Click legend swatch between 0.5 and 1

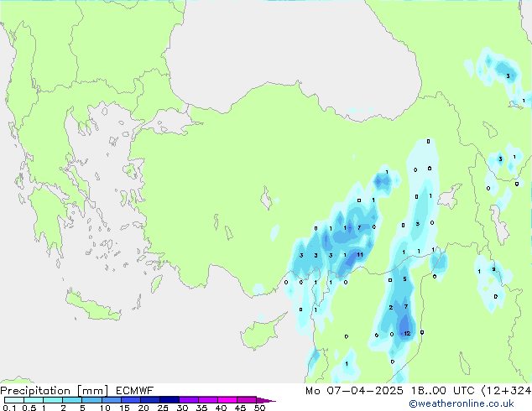point(34,400)
